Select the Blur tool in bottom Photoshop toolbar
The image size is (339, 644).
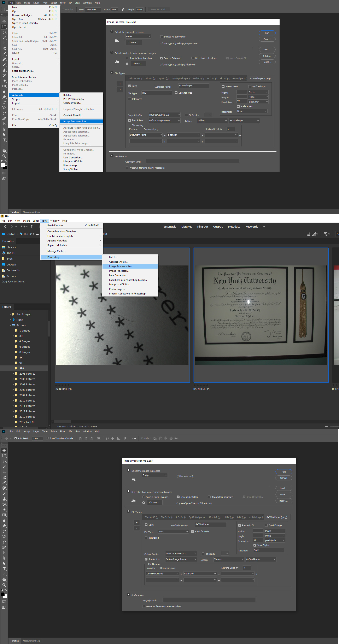point(4,520)
